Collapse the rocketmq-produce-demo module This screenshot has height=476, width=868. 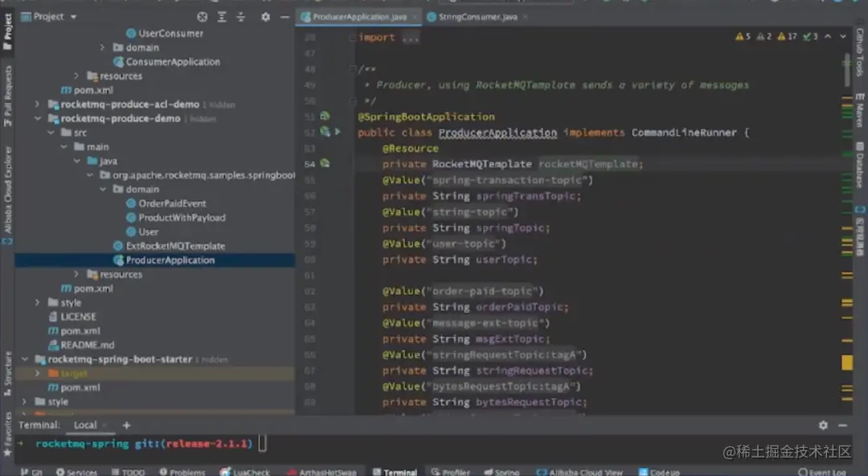coord(37,118)
